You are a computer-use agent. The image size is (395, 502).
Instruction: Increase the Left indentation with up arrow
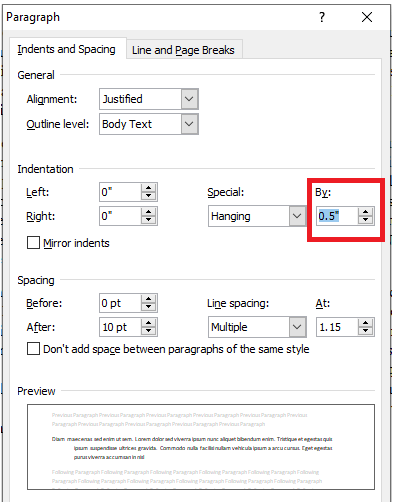[x=148, y=188]
